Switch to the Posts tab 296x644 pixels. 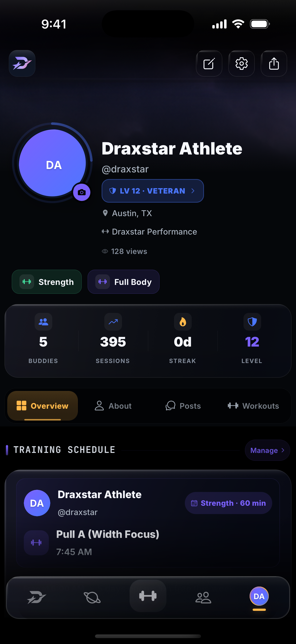point(183,406)
